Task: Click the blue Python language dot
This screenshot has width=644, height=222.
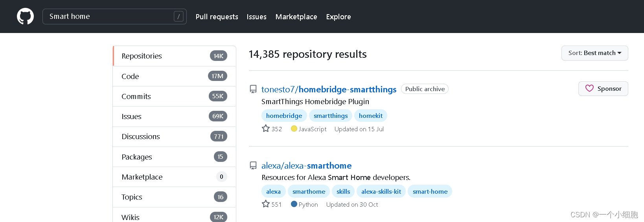Action: pyautogui.click(x=294, y=204)
